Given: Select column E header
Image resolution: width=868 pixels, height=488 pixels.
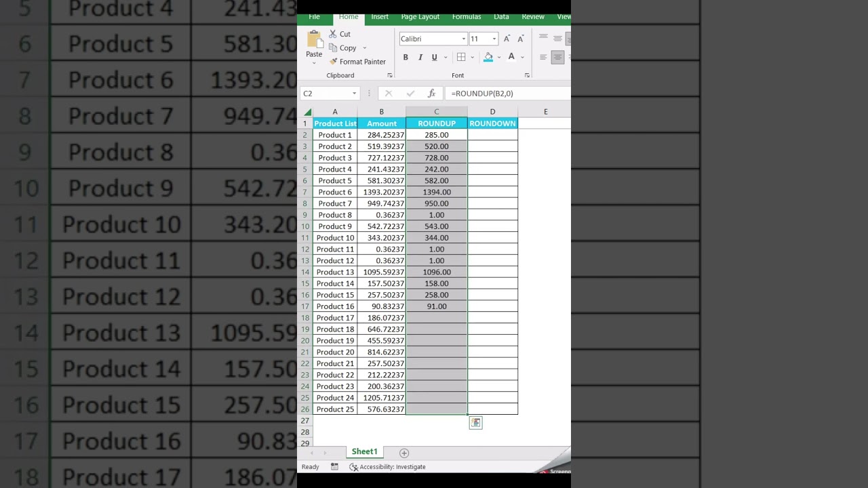Looking at the screenshot, I should click(x=545, y=112).
